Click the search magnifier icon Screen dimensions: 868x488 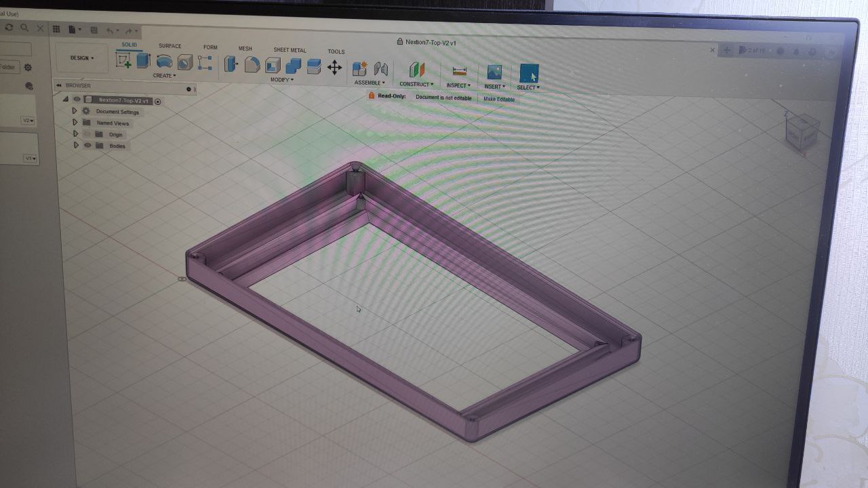(24, 28)
